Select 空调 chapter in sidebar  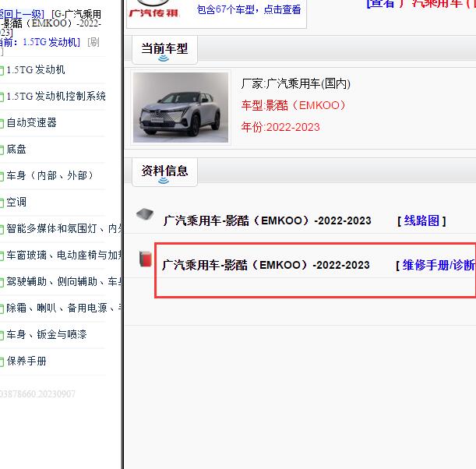[x=16, y=202]
